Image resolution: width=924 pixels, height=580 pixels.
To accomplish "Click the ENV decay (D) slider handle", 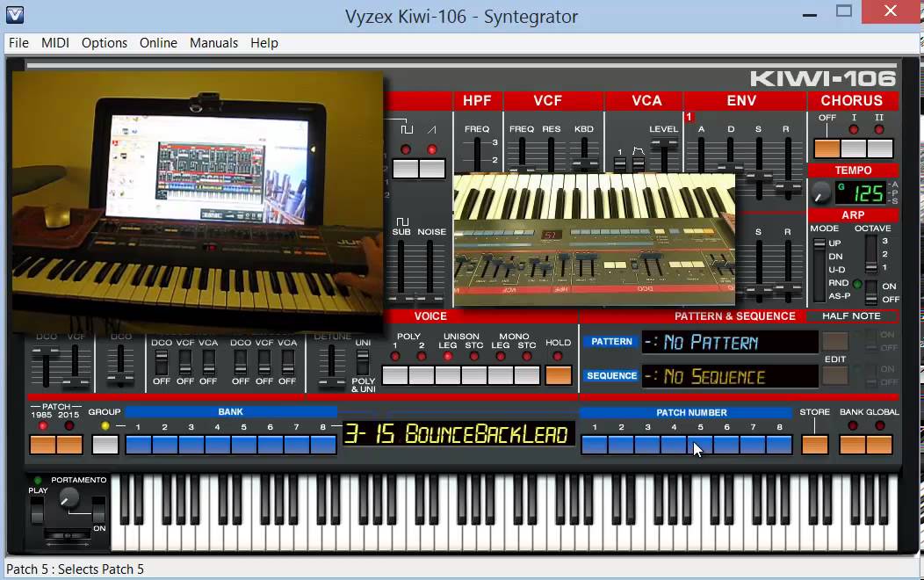I will [x=730, y=167].
